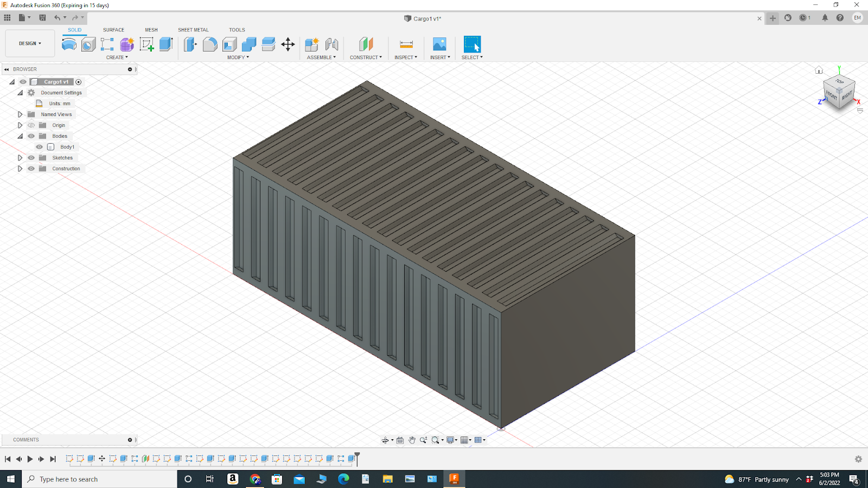Select the Shell tool

coord(229,44)
